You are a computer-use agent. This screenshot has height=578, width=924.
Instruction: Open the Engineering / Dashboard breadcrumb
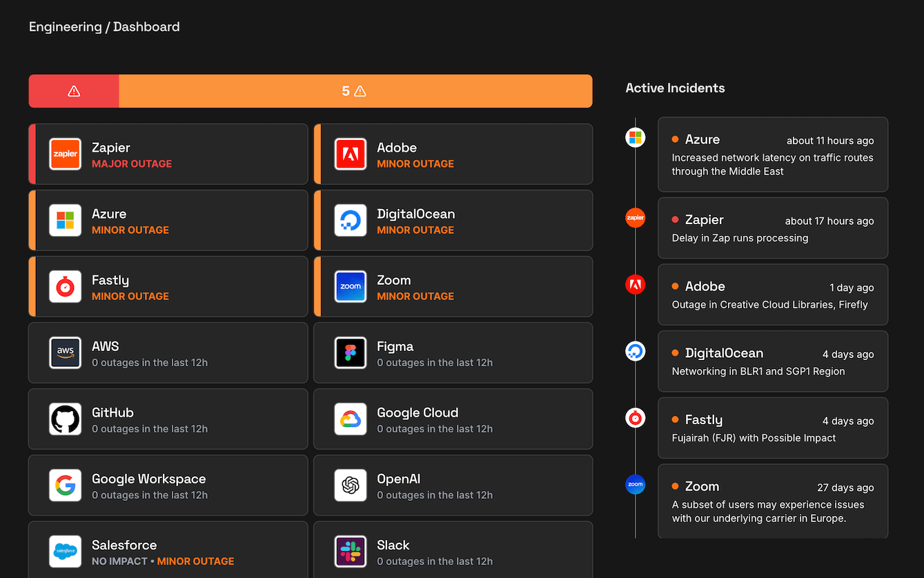[104, 27]
